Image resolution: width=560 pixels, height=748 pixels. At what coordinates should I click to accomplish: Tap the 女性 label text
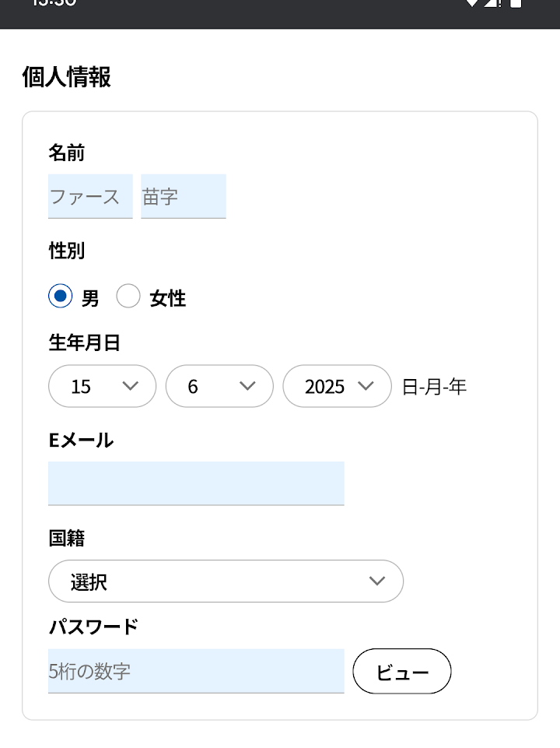(x=168, y=298)
